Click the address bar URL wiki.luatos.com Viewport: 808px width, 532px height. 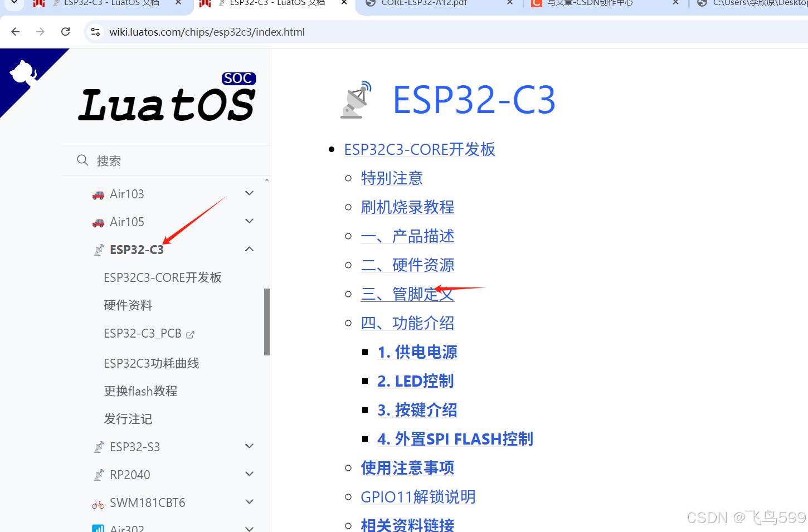pyautogui.click(x=207, y=32)
